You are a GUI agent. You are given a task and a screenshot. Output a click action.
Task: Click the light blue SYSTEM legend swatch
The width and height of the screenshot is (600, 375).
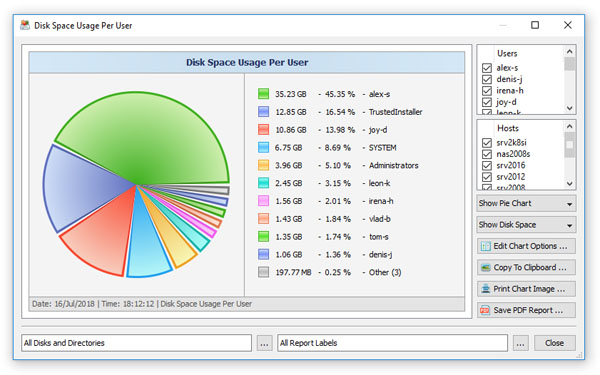[x=263, y=148]
